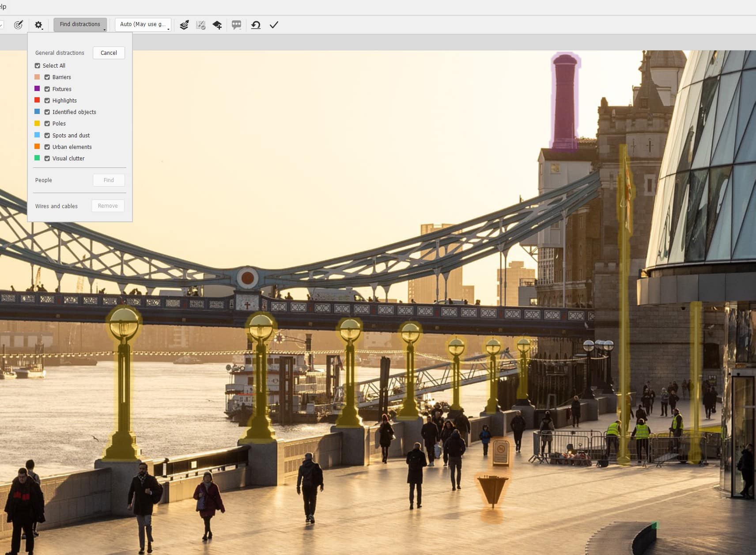Click the Barriers peach color swatch
756x555 pixels.
click(x=37, y=77)
